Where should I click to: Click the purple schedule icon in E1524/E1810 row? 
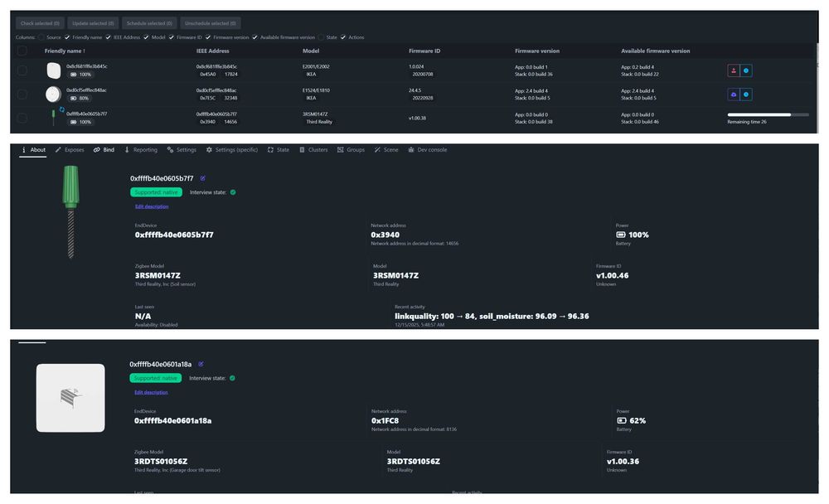[x=734, y=94]
